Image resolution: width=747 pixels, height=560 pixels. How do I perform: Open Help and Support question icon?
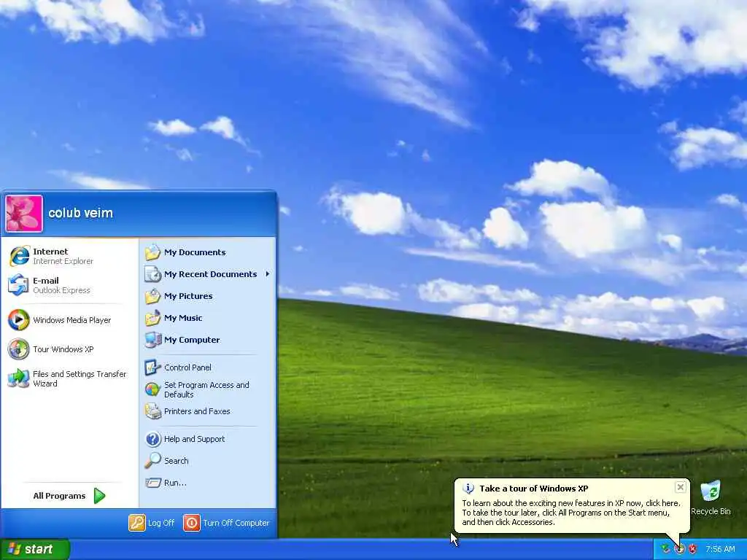(153, 439)
